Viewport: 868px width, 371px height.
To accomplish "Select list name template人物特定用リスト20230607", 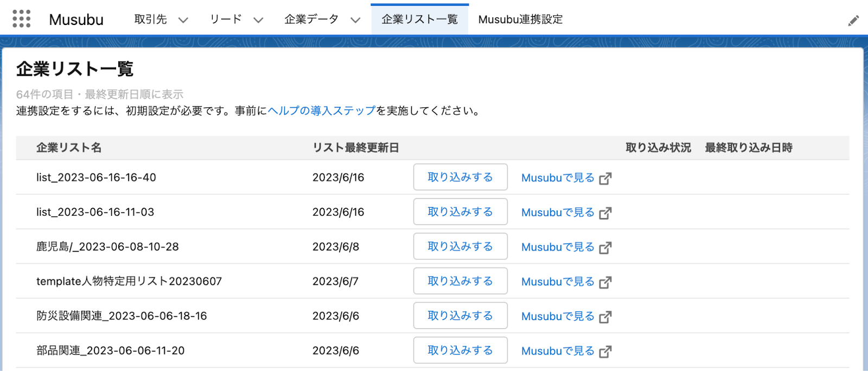I will (x=129, y=282).
